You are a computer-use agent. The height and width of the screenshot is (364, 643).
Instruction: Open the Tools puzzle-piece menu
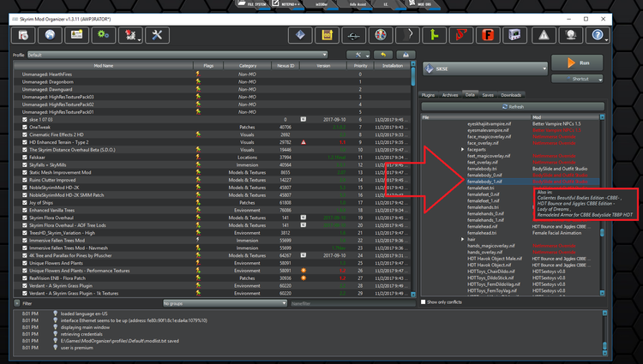(130, 35)
